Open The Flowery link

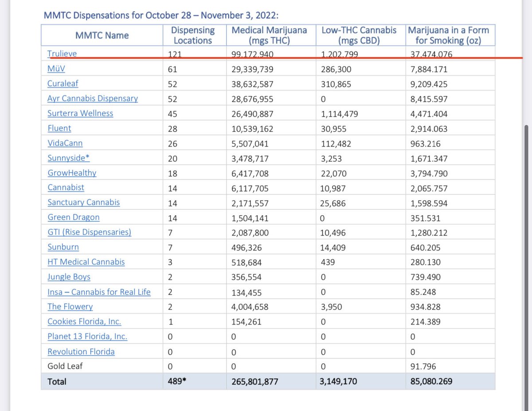click(70, 306)
